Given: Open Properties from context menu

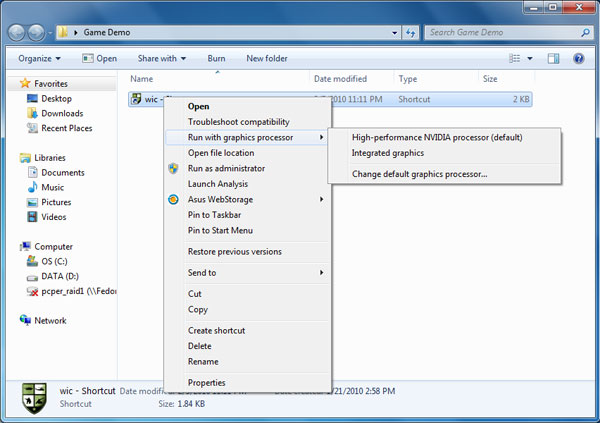Looking at the screenshot, I should [x=247, y=382].
